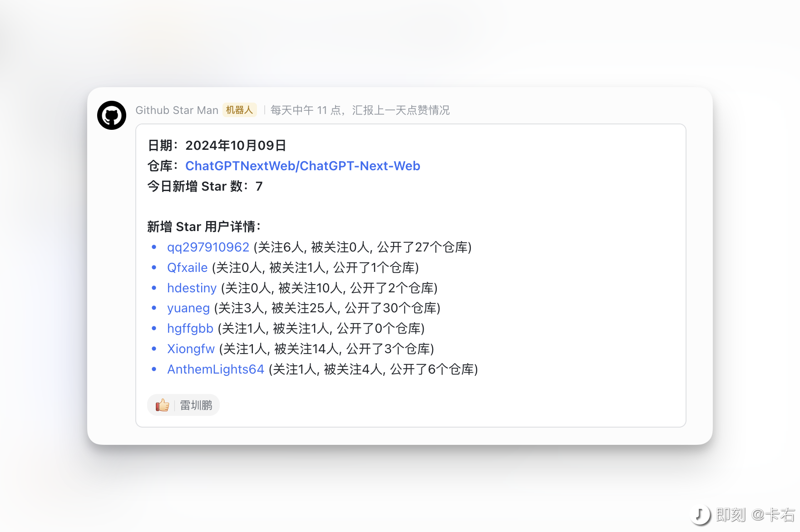Open Xiongfw's profile link

click(191, 349)
